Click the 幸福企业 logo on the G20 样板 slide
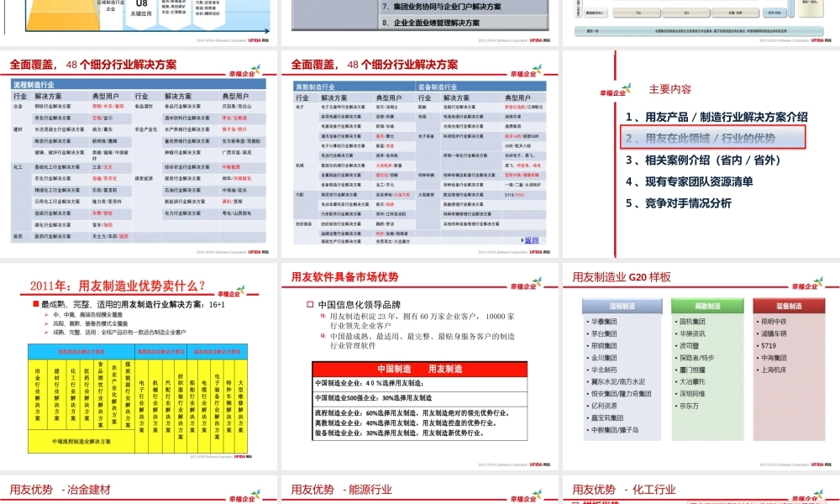The width and height of the screenshot is (840, 504). [x=808, y=284]
